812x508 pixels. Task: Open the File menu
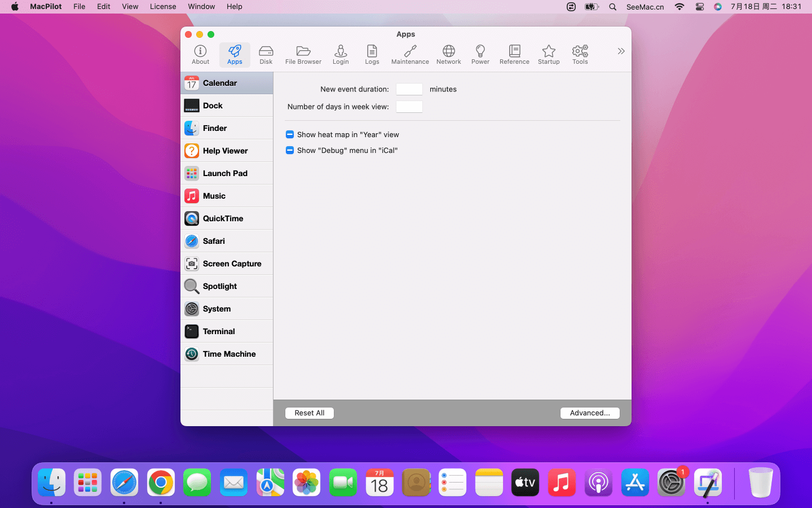pyautogui.click(x=80, y=7)
